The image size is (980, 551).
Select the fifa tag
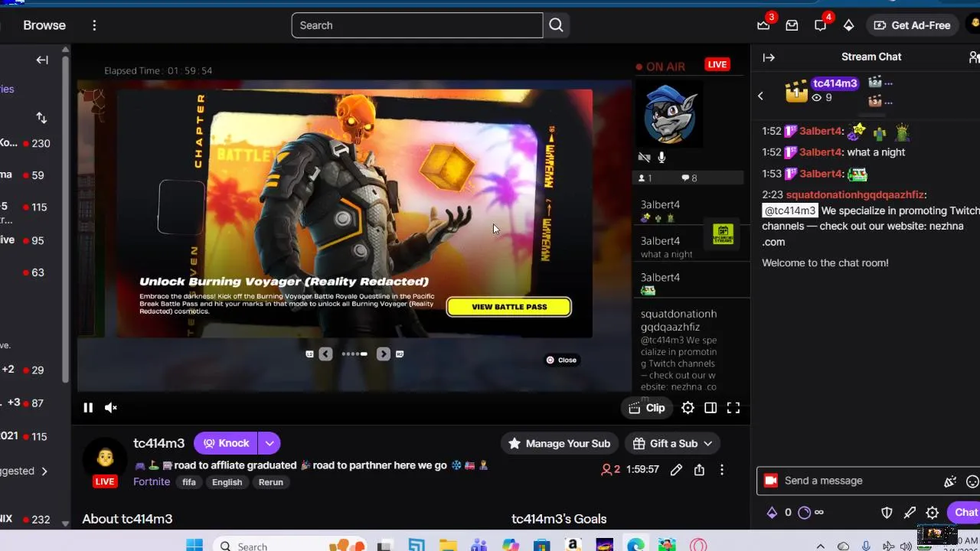(x=189, y=482)
